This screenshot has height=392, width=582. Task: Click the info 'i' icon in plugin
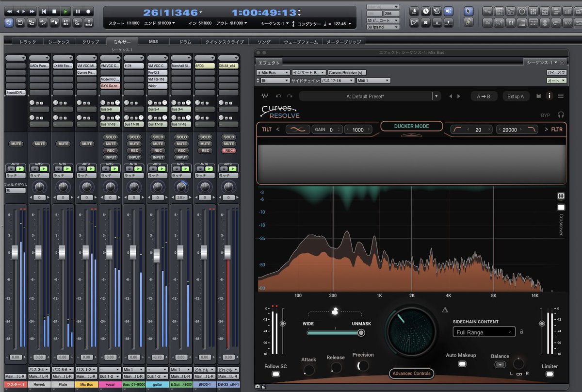click(549, 96)
